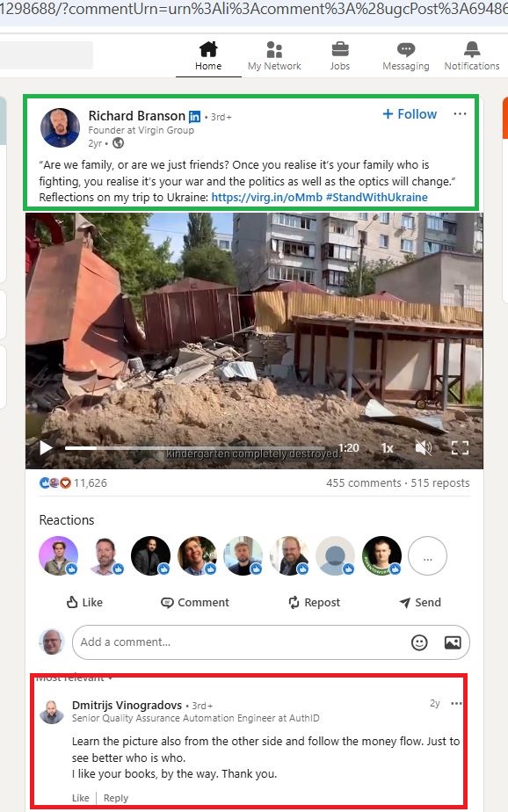508x812 pixels.
Task: Open the post's three-dot options menu
Action: pos(460,114)
